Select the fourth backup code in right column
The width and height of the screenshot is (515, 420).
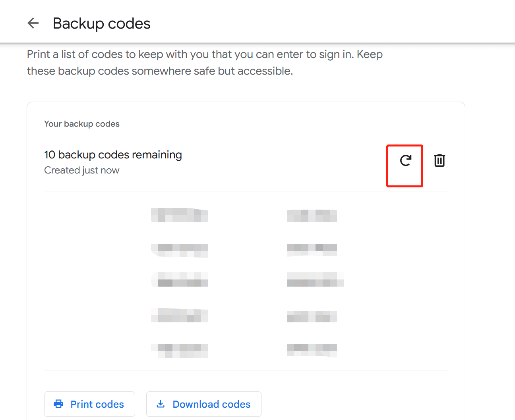[312, 316]
